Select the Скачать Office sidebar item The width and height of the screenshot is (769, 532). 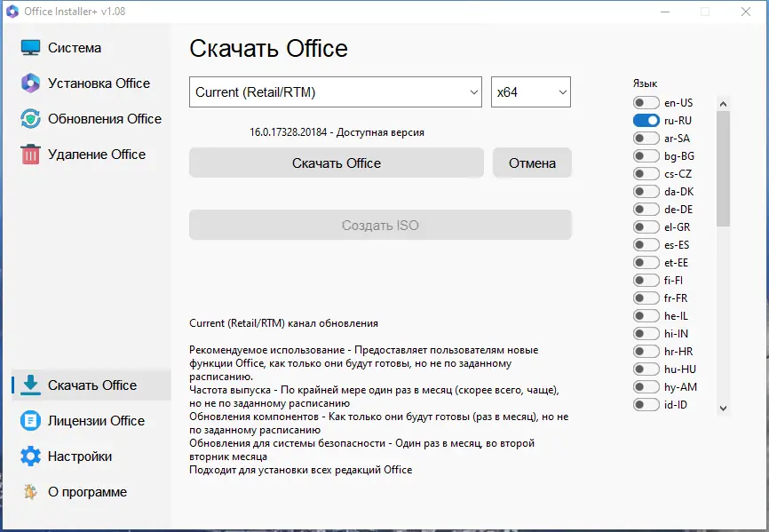91,385
